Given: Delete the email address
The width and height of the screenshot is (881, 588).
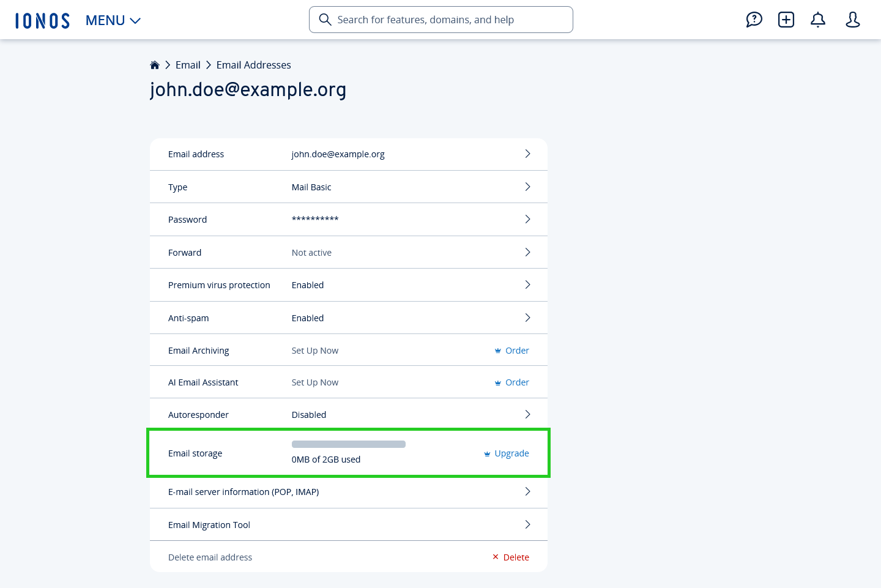Looking at the screenshot, I should coord(516,557).
